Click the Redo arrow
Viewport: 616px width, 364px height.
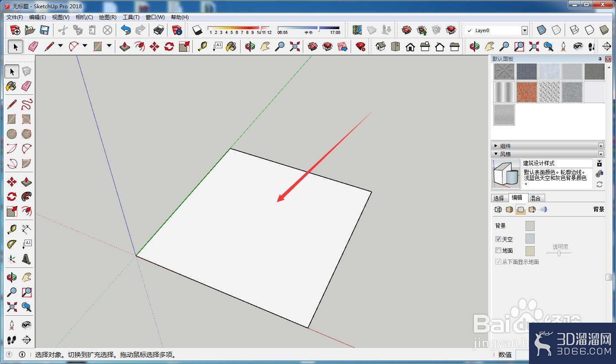pos(140,30)
